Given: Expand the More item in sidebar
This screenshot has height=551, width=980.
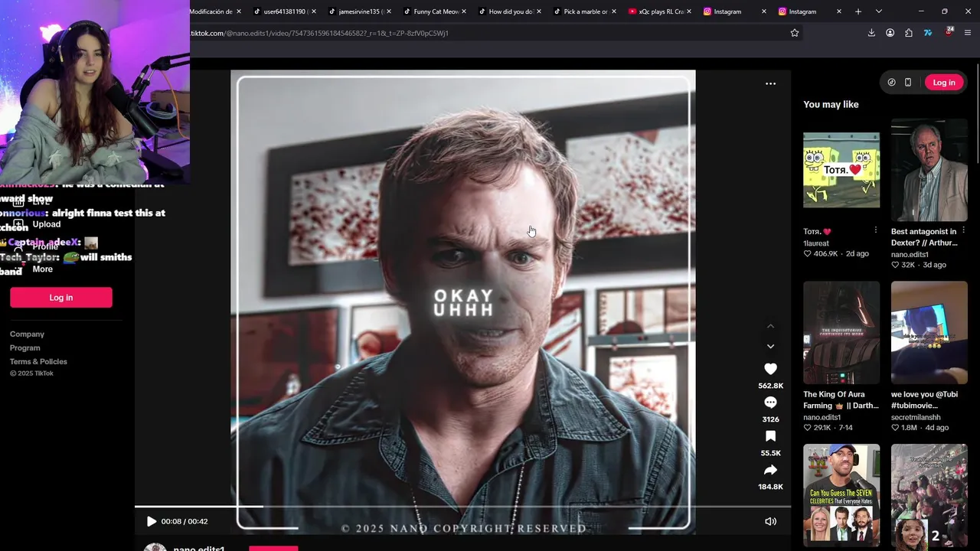Looking at the screenshot, I should pos(42,269).
